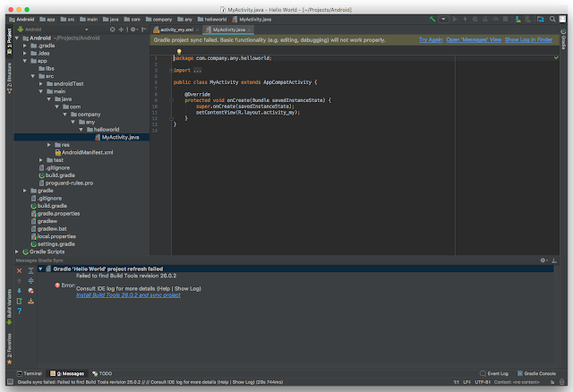Select gradle.properties file in tree

(x=56, y=213)
